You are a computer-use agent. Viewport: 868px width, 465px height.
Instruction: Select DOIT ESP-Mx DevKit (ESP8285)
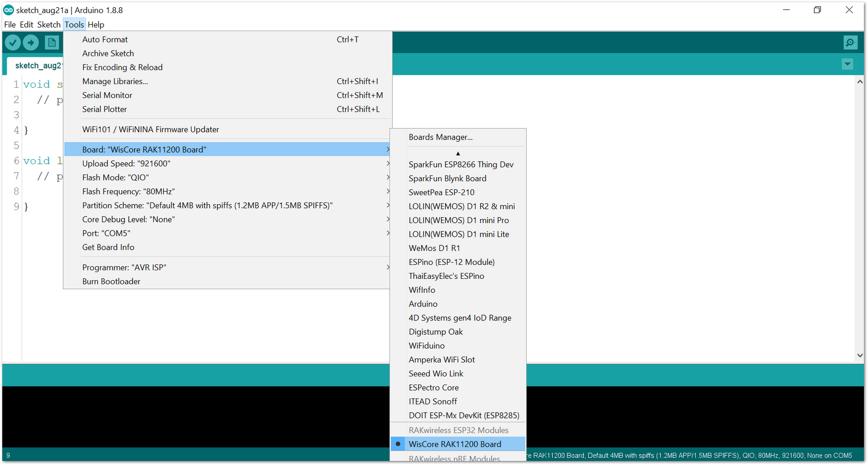click(x=458, y=416)
